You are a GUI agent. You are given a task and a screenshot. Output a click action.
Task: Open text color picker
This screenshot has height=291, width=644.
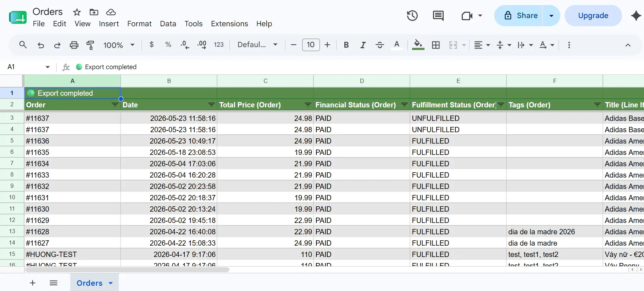tap(397, 45)
